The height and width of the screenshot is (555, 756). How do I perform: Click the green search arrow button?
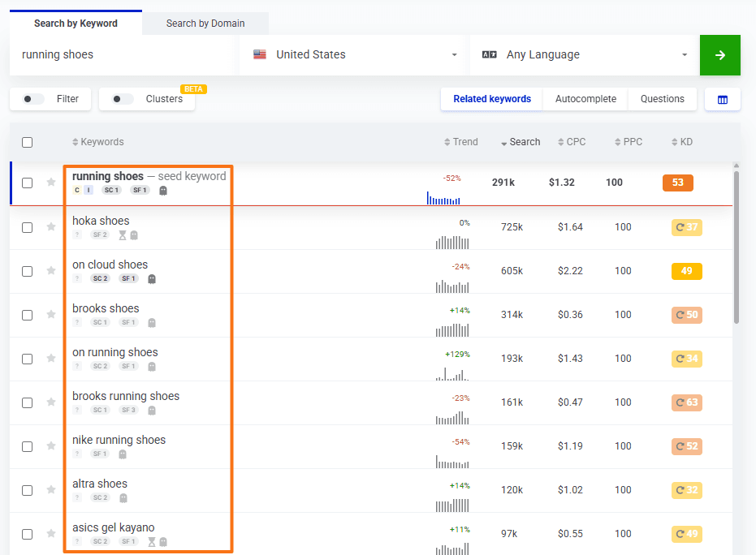point(719,55)
